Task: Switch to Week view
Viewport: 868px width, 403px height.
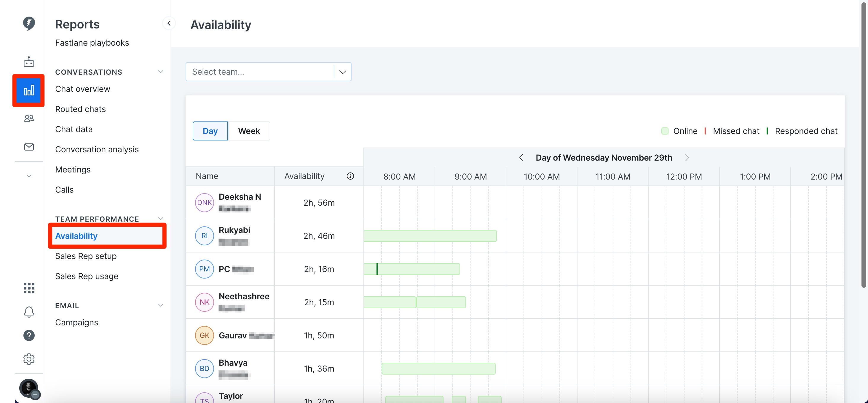Action: [249, 131]
